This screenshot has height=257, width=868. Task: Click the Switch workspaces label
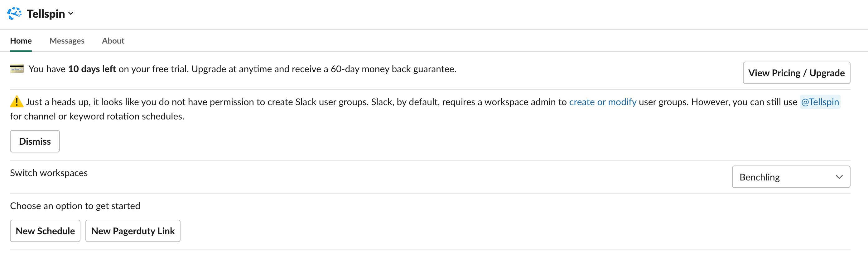pyautogui.click(x=49, y=173)
